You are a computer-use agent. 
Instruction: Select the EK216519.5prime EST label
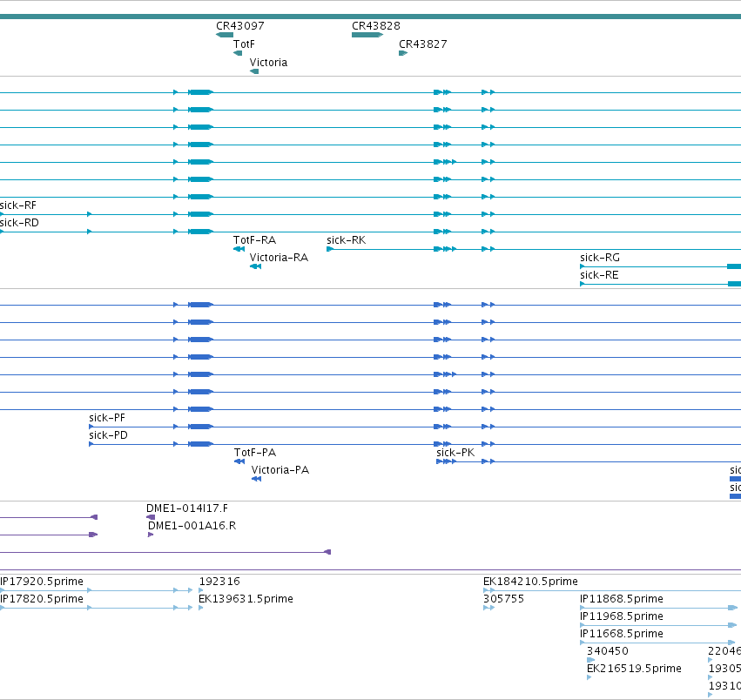pos(634,669)
